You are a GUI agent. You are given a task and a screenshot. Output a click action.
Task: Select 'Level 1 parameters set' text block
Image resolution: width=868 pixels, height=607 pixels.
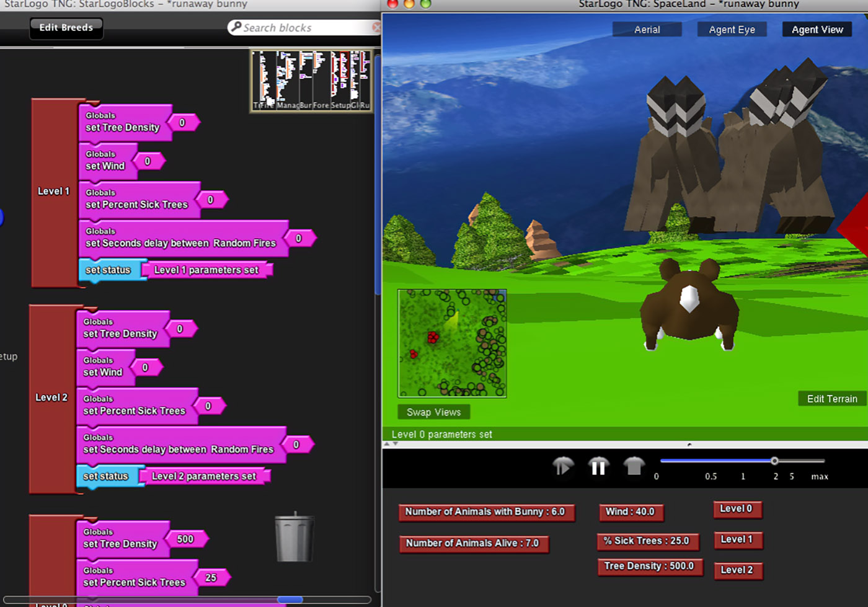[206, 270]
